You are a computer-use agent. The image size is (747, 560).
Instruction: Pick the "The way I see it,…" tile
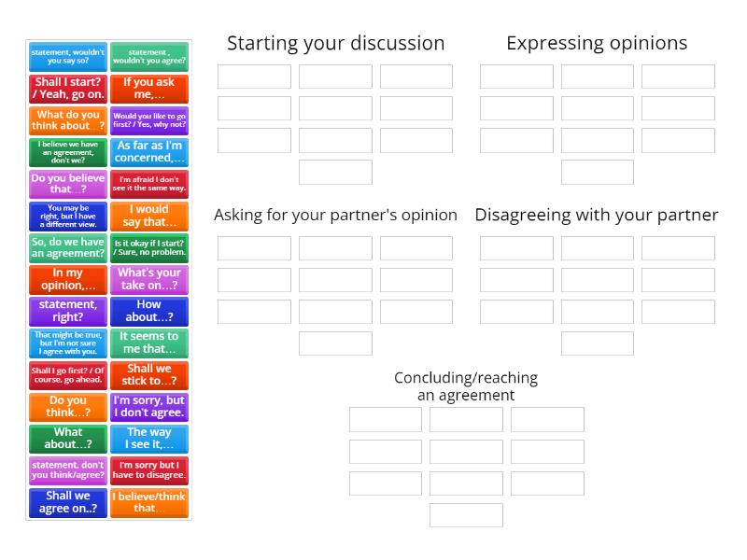coord(149,439)
